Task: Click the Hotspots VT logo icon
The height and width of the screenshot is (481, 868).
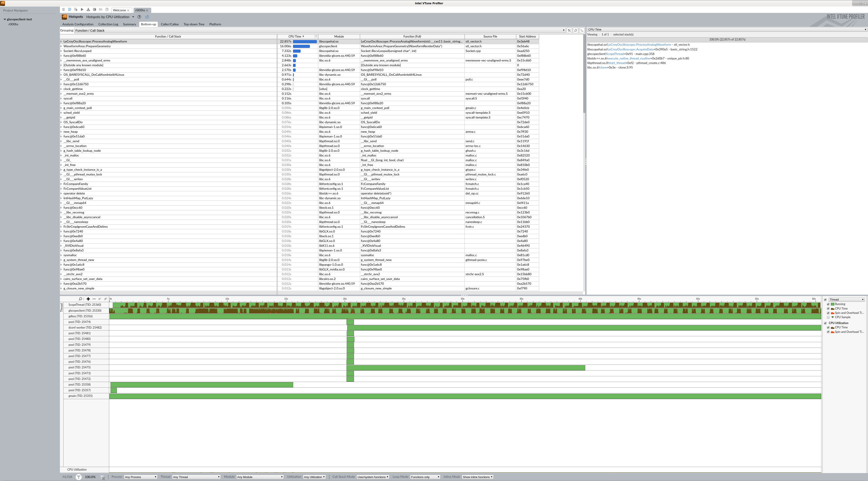Action: 64,17
